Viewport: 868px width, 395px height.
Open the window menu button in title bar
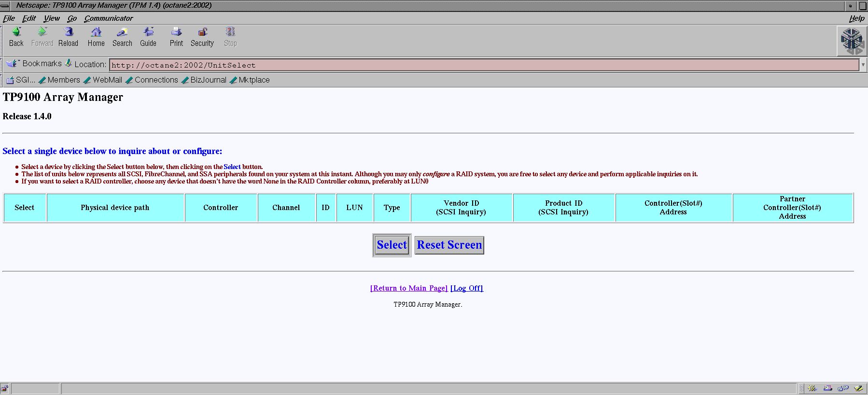(5, 5)
